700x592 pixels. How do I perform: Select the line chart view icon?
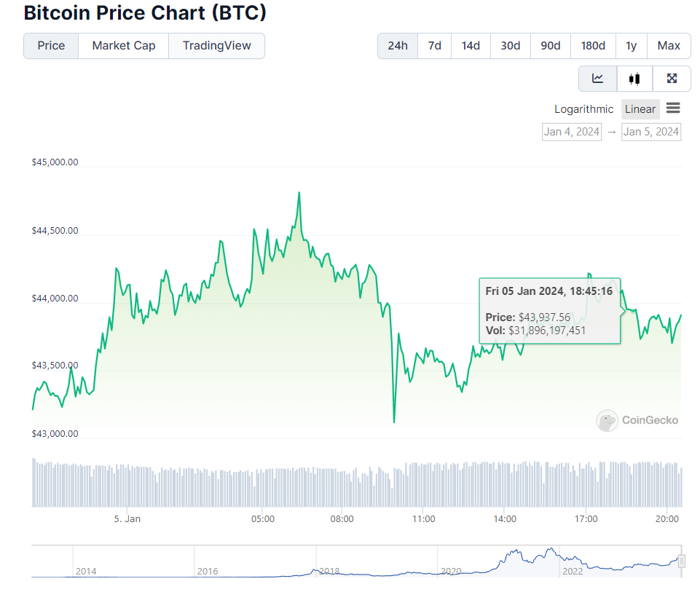pyautogui.click(x=597, y=78)
